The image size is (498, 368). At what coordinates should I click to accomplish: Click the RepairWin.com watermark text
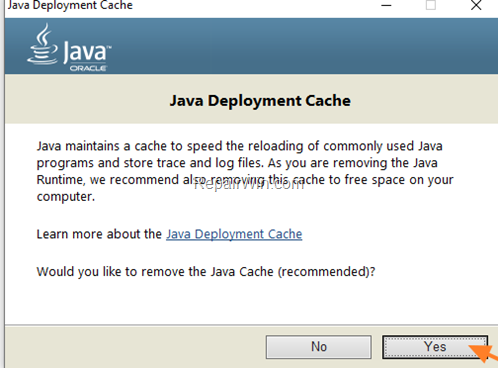click(x=249, y=184)
